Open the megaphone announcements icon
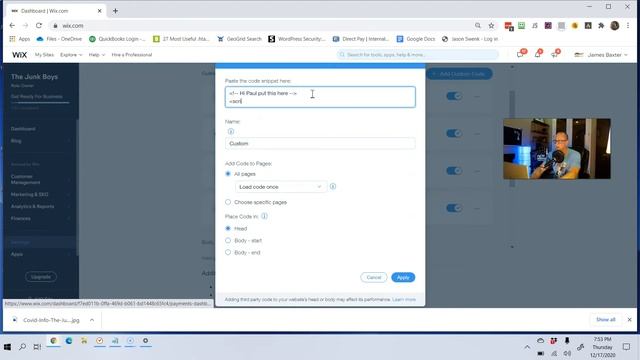The width and height of the screenshot is (640, 360). click(555, 55)
